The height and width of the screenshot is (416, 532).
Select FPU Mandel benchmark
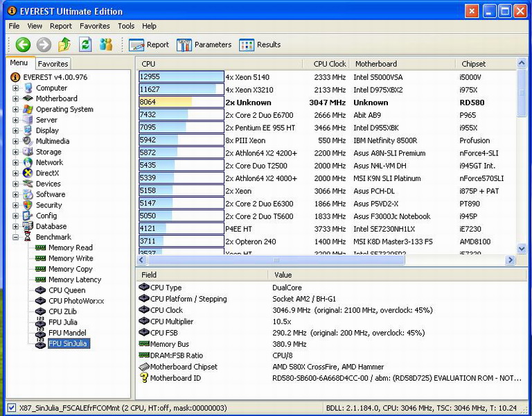[67, 333]
